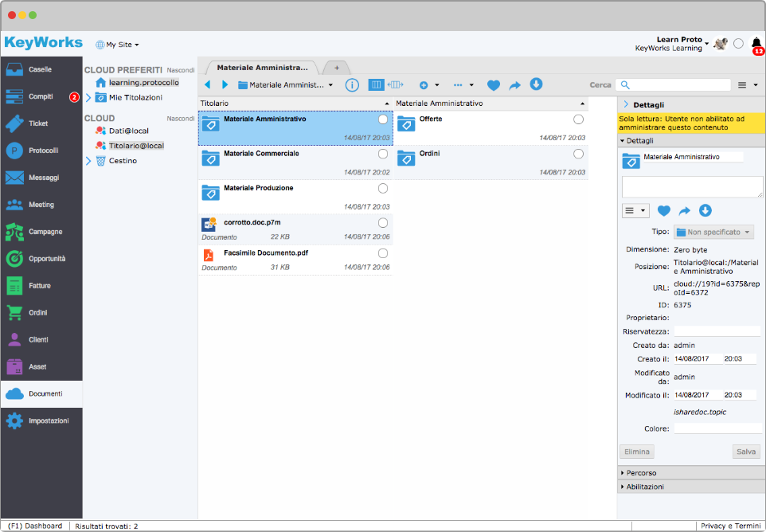
Task: Open the three-dots more actions dropdown
Action: point(463,85)
